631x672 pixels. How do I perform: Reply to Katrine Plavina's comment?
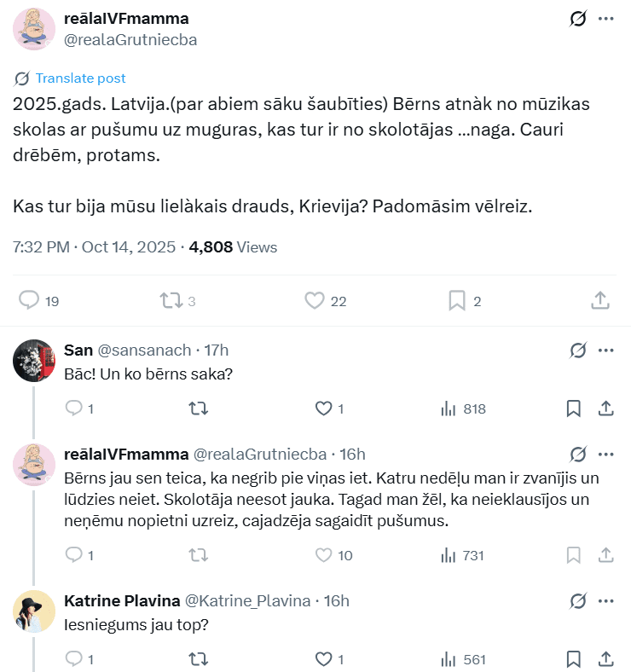click(74, 659)
